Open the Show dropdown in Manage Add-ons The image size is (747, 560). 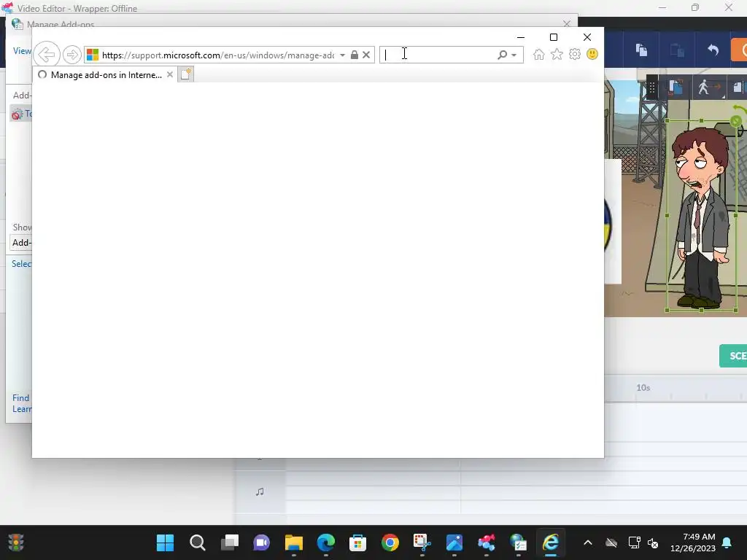coord(21,242)
